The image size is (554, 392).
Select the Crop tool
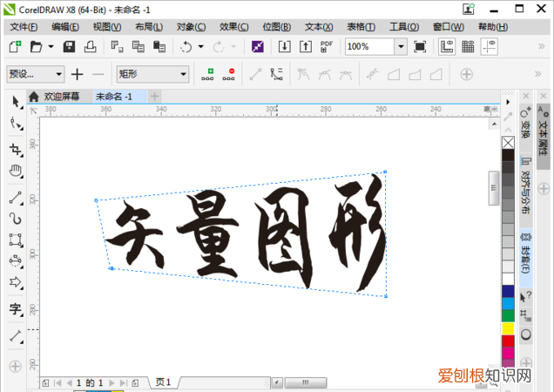click(x=16, y=150)
